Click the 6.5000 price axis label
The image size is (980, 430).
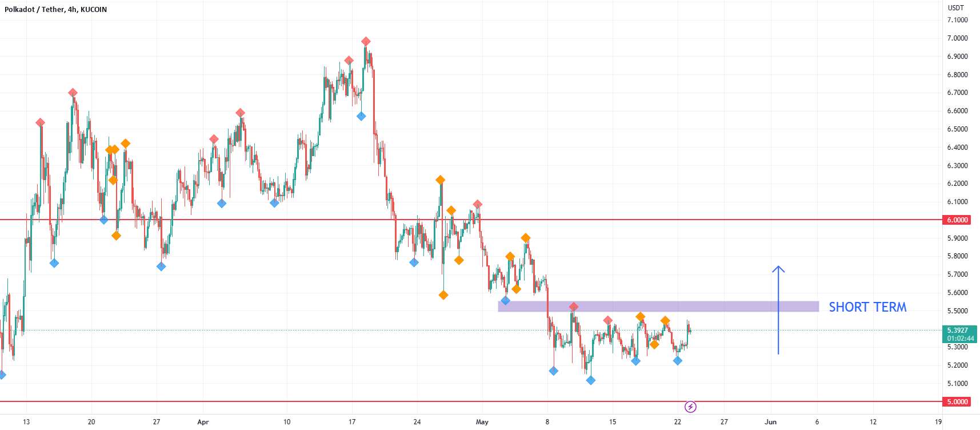click(x=957, y=129)
